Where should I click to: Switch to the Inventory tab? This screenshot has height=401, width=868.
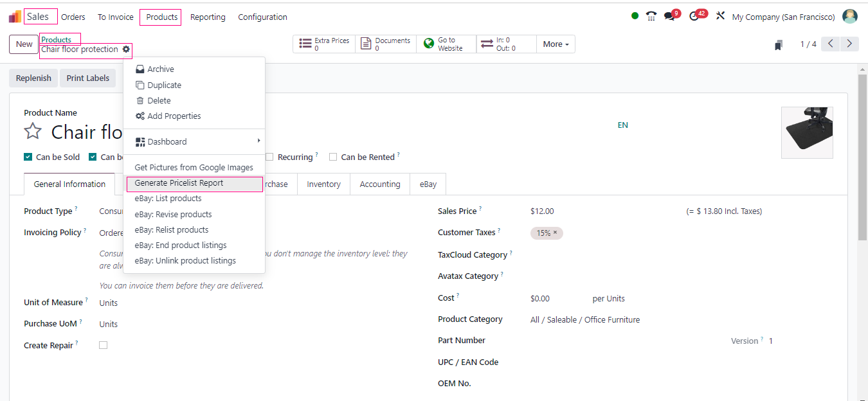323,184
